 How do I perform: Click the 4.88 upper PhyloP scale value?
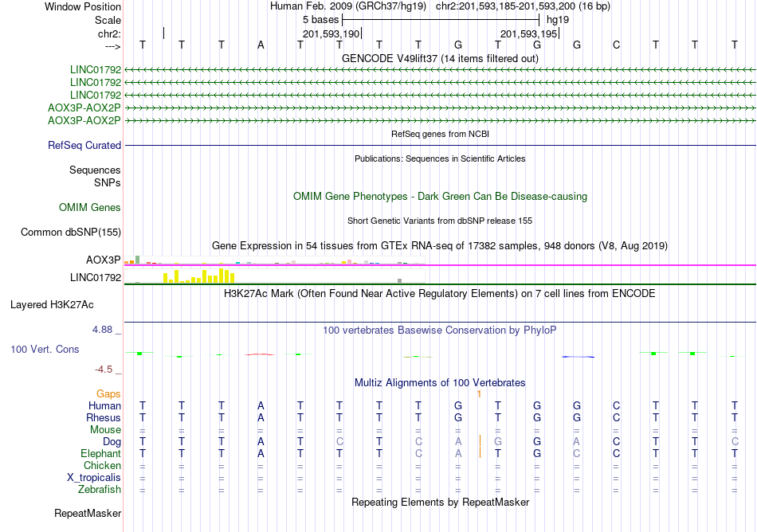[102, 330]
